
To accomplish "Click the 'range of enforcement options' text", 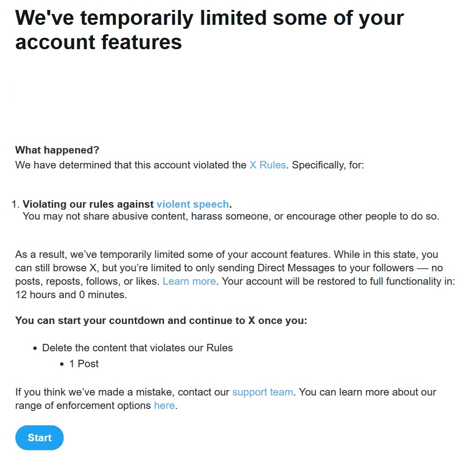I will coord(83,405).
